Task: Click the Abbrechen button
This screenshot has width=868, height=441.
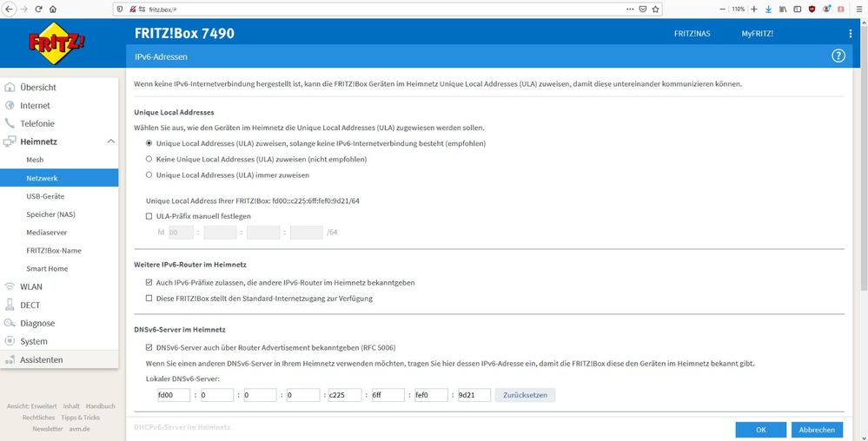Action: pyautogui.click(x=817, y=430)
